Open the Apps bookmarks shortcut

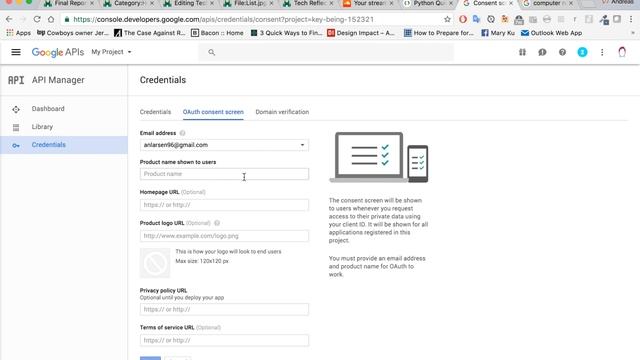(x=18, y=33)
